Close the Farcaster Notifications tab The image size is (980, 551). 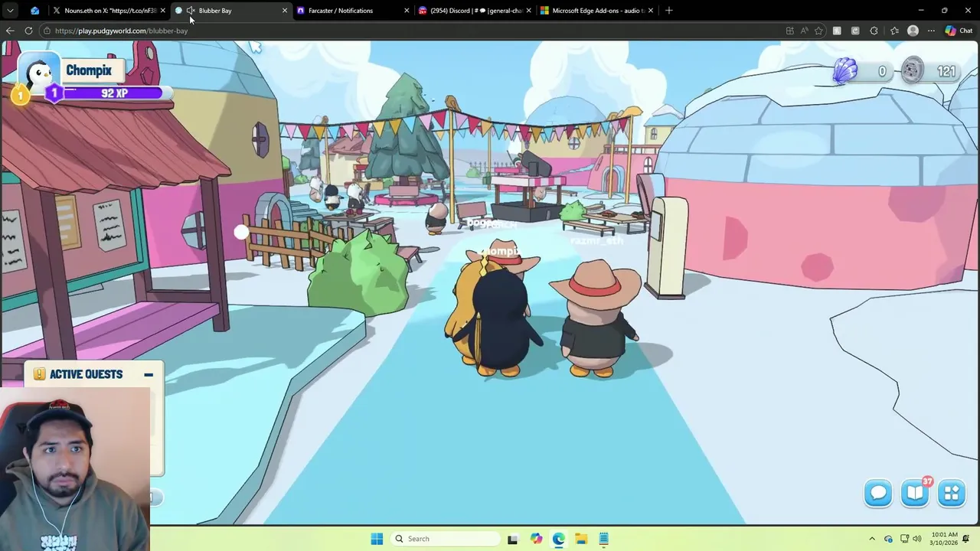coord(407,11)
